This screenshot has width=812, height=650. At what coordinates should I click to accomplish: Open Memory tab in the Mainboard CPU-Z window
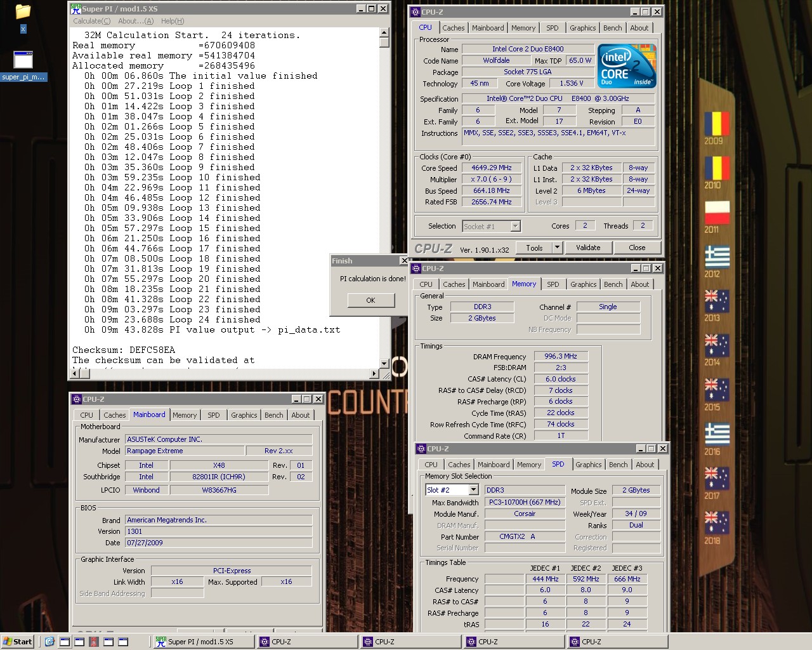click(x=185, y=415)
